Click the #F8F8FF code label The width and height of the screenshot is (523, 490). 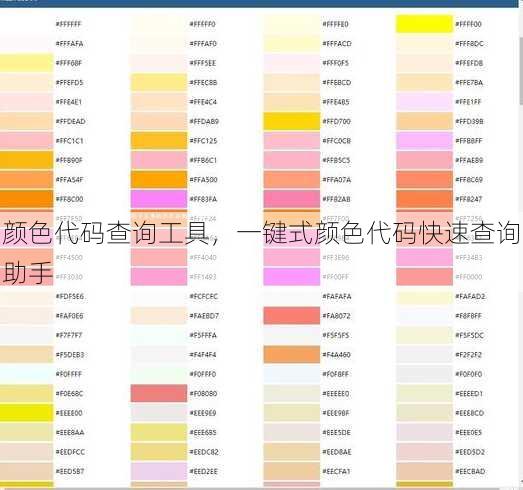[x=469, y=316]
